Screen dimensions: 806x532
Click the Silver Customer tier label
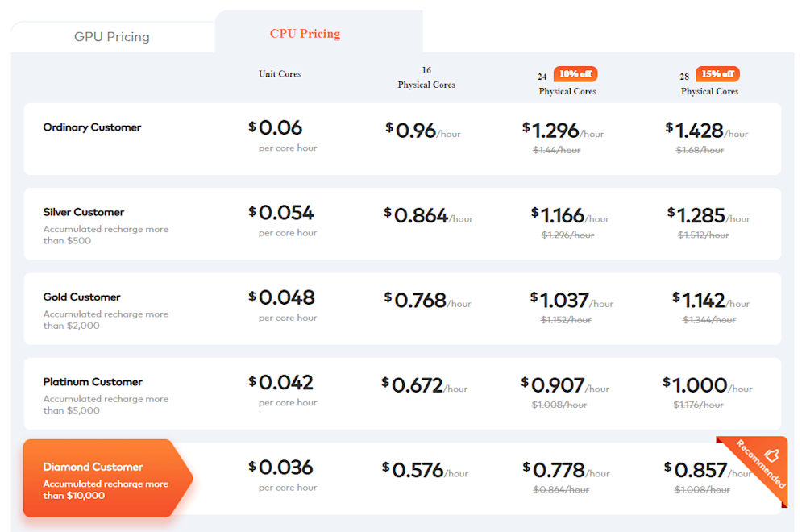pos(84,212)
